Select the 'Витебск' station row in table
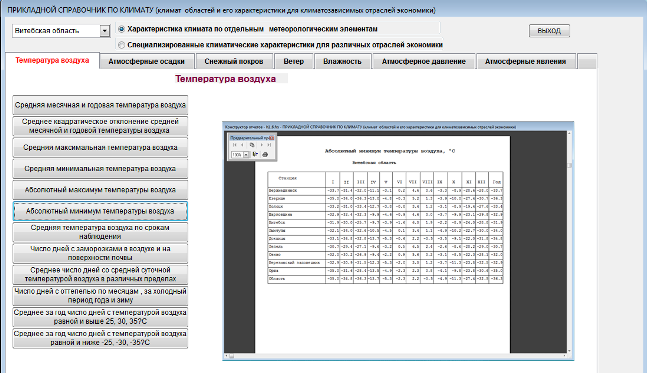Screen dimensions: 649x373 click(385, 222)
